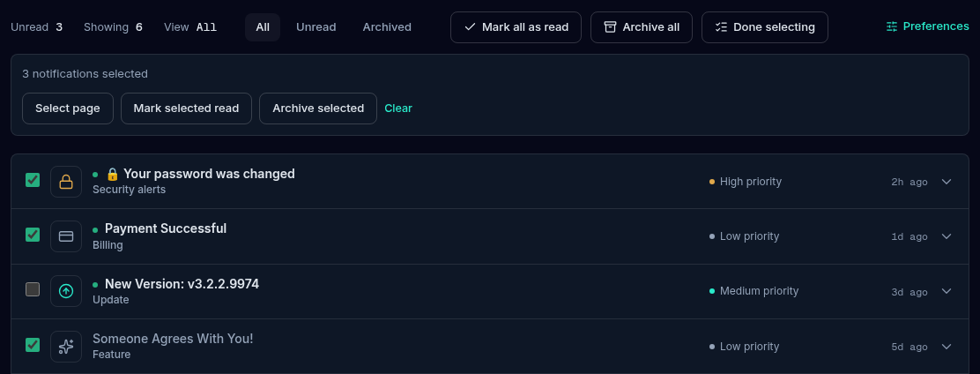980x374 pixels.
Task: Click the Feature category label
Action: pyautogui.click(x=111, y=355)
